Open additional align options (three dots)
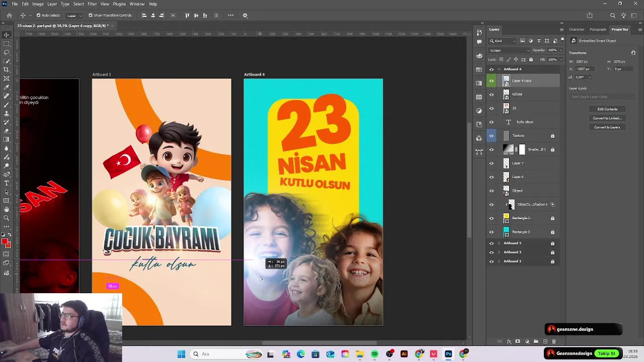This screenshot has height=362, width=644. (231, 16)
